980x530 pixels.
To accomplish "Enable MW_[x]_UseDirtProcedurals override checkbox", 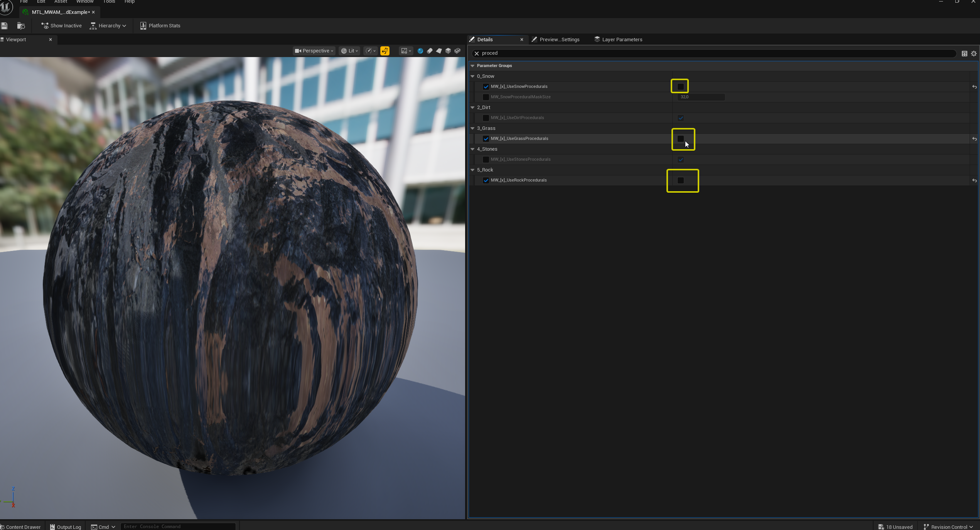I will 486,118.
